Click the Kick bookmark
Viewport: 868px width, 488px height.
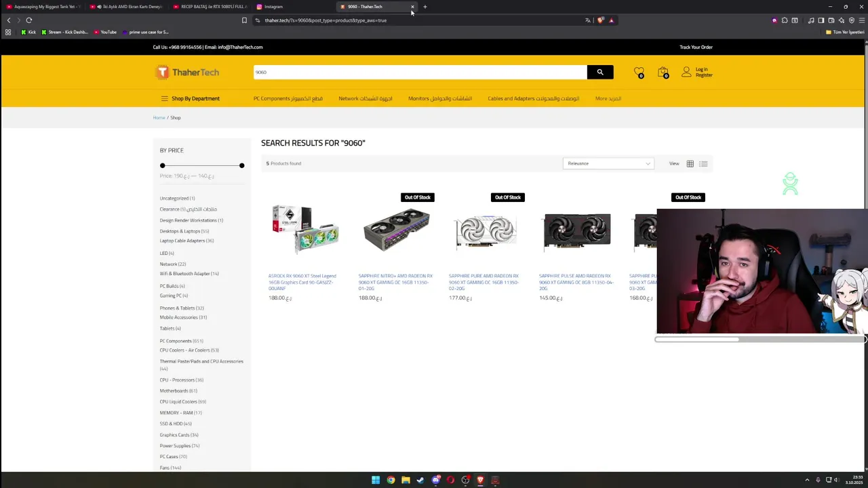(28, 32)
